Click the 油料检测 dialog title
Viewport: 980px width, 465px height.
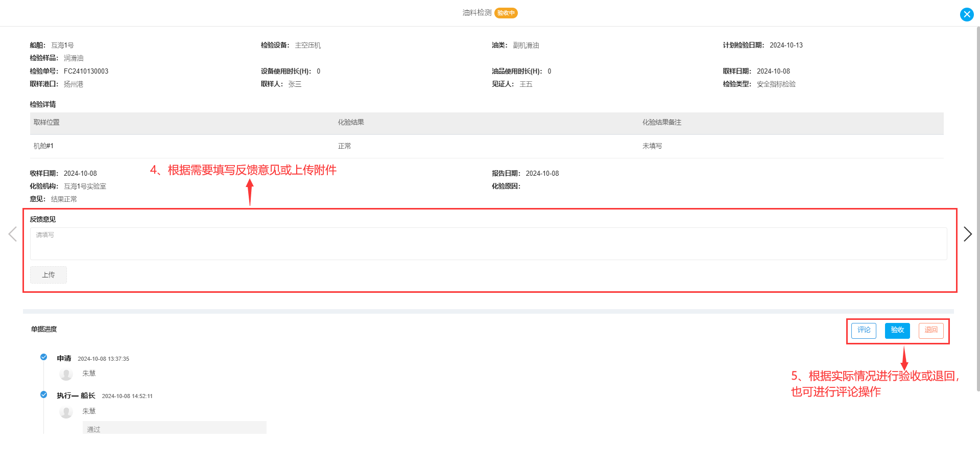point(477,13)
